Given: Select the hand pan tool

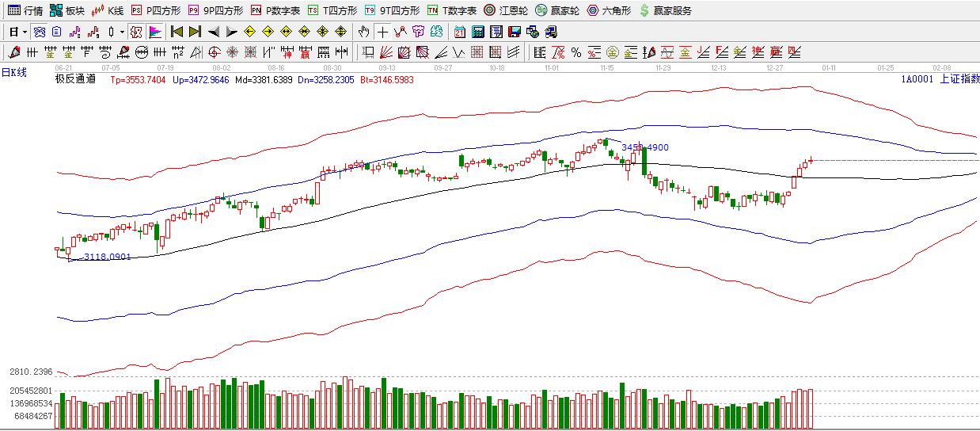Looking at the screenshot, I should click(363, 32).
